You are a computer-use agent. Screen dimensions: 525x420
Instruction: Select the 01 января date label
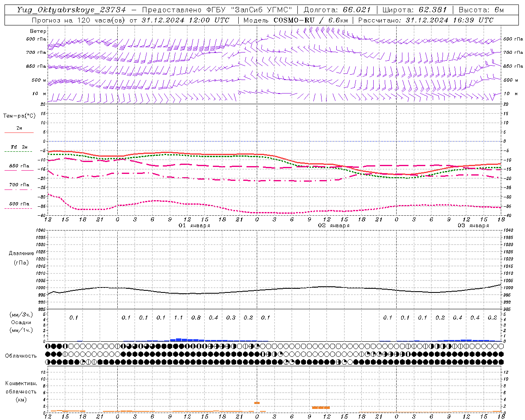pyautogui.click(x=194, y=226)
